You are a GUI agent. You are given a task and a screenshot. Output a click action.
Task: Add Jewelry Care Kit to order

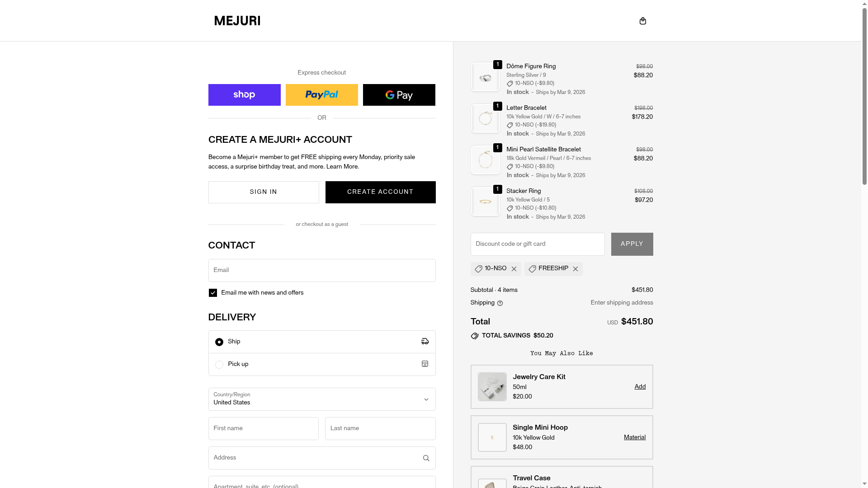point(640,387)
